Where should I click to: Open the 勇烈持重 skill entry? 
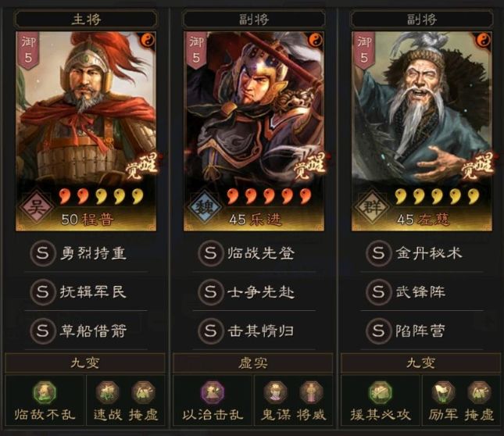tap(86, 253)
